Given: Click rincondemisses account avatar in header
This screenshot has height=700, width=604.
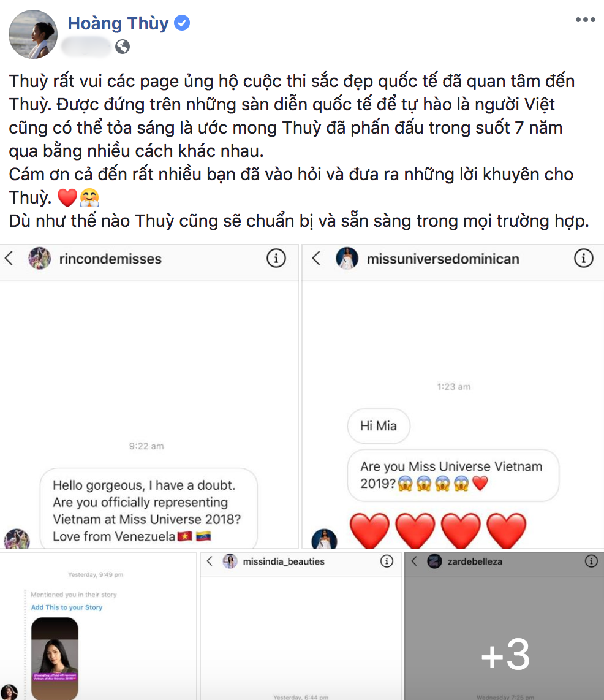Looking at the screenshot, I should click(x=39, y=259).
